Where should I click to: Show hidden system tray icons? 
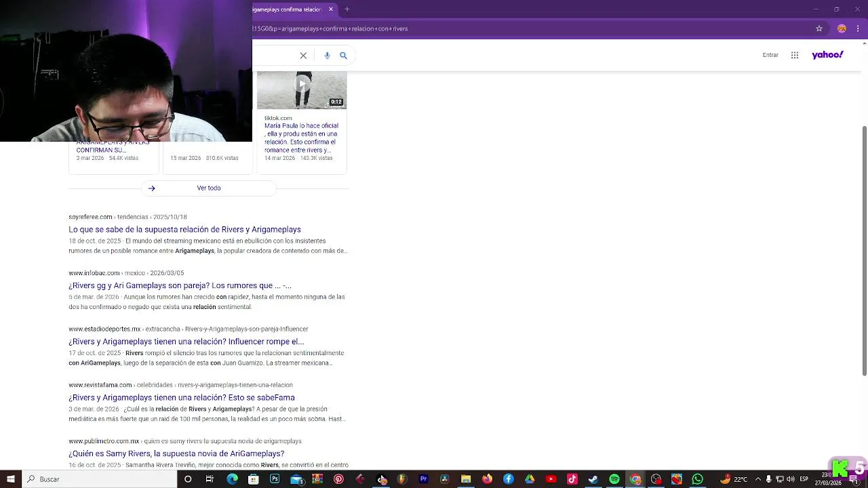758,479
